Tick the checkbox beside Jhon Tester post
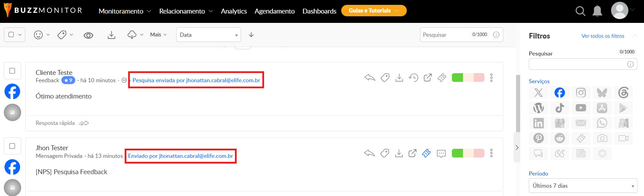The width and height of the screenshot is (644, 196). (12, 146)
